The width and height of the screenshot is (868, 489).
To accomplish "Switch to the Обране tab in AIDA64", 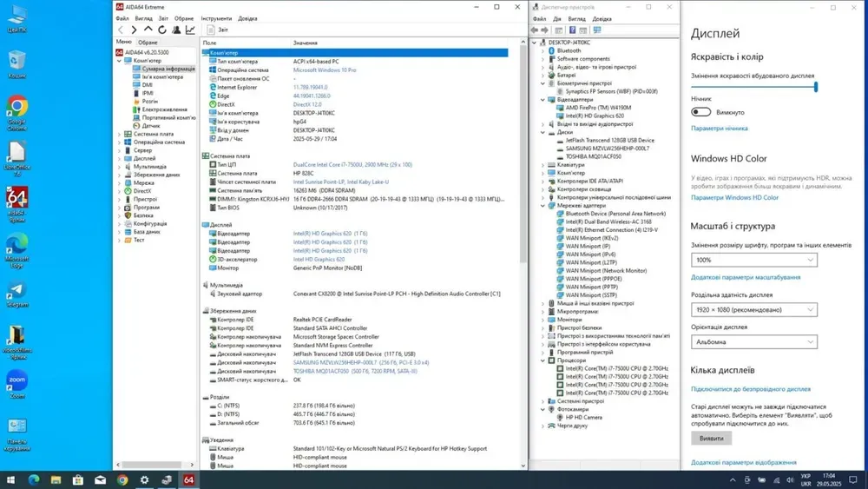I will point(148,42).
